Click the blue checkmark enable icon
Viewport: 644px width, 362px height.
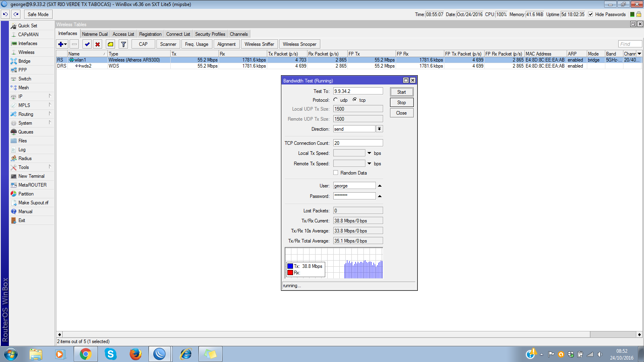[x=87, y=44]
